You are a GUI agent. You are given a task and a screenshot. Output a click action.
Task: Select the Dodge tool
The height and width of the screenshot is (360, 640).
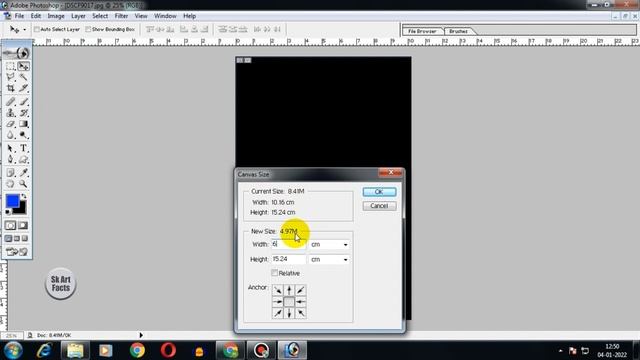point(23,135)
